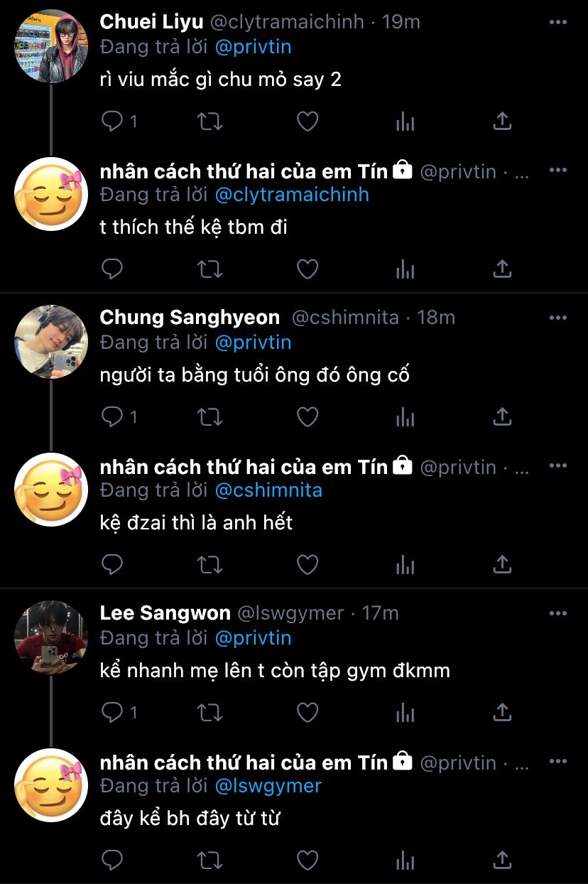Share Chung Sanghyeon's tweet
This screenshot has width=588, height=884.
coord(502,417)
